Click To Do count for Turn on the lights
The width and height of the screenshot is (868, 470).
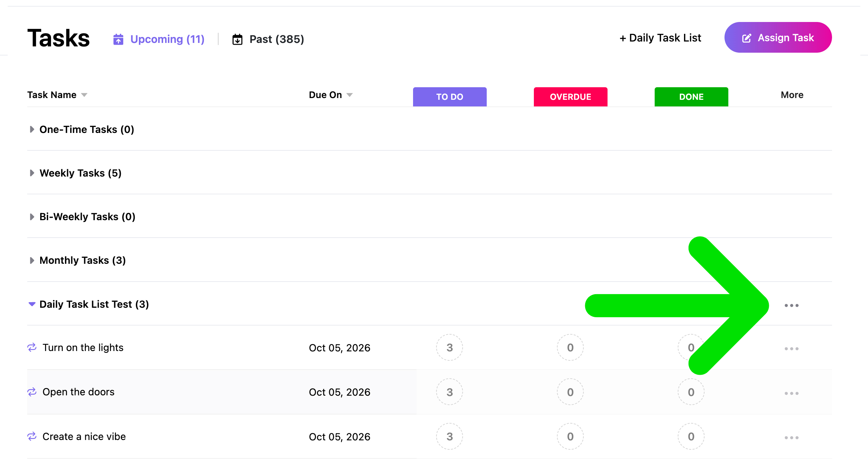tap(450, 348)
